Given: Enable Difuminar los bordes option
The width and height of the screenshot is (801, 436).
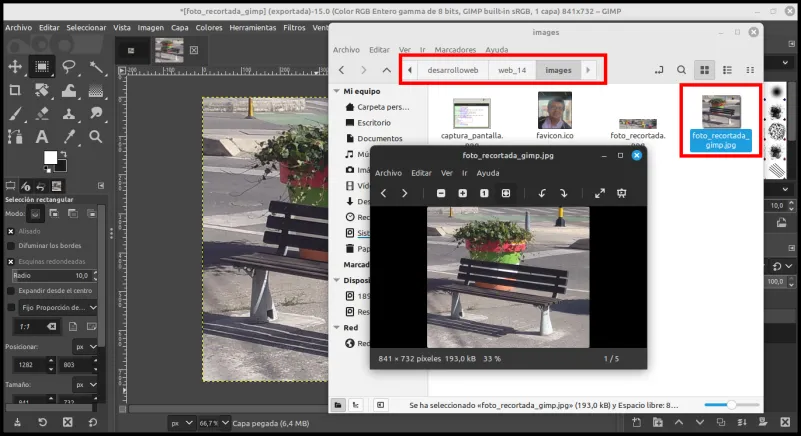Looking at the screenshot, I should coord(11,246).
